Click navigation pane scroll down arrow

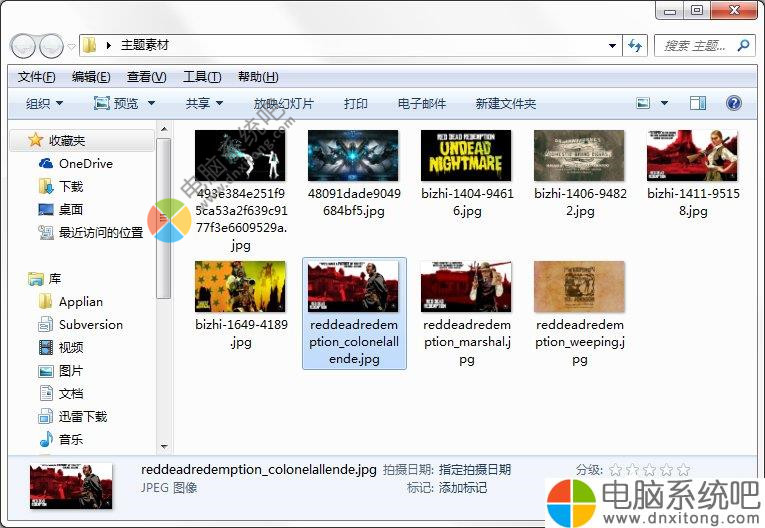point(164,446)
